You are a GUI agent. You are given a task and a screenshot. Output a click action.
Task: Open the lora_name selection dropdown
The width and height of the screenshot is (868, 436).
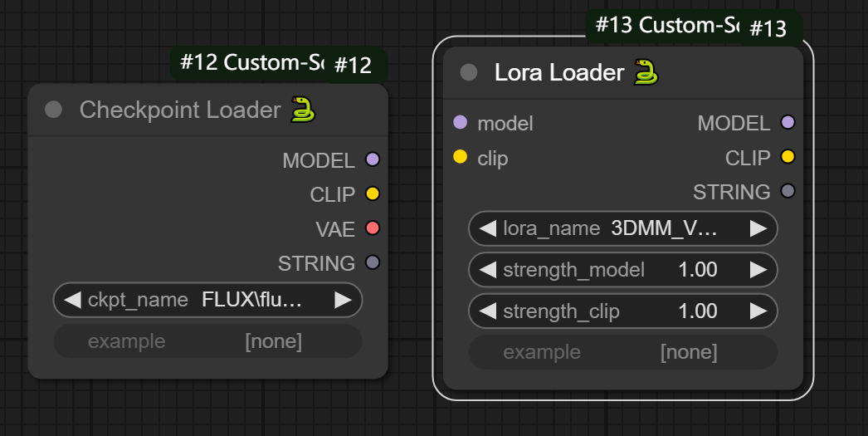click(x=622, y=228)
